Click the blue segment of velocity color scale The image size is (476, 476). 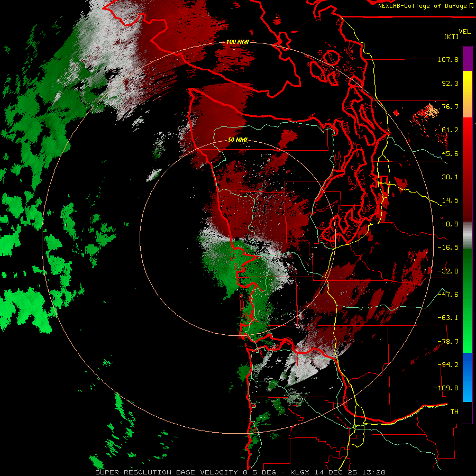[x=467, y=377]
